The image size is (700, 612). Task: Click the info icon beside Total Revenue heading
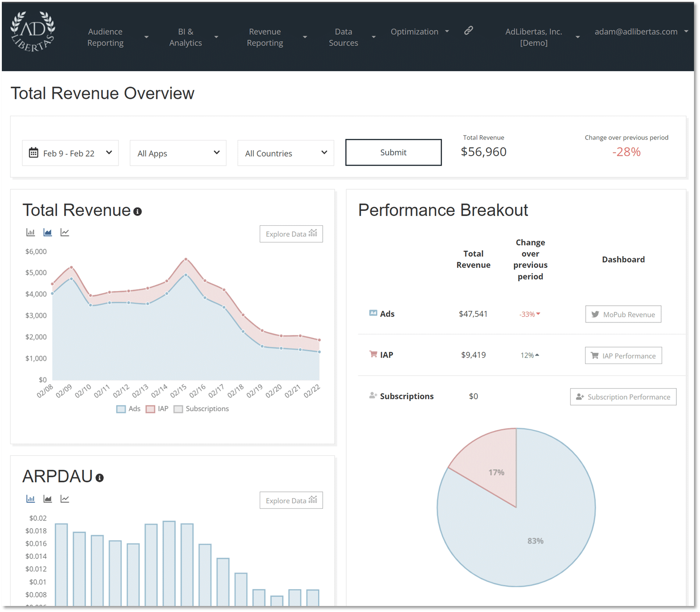click(137, 211)
